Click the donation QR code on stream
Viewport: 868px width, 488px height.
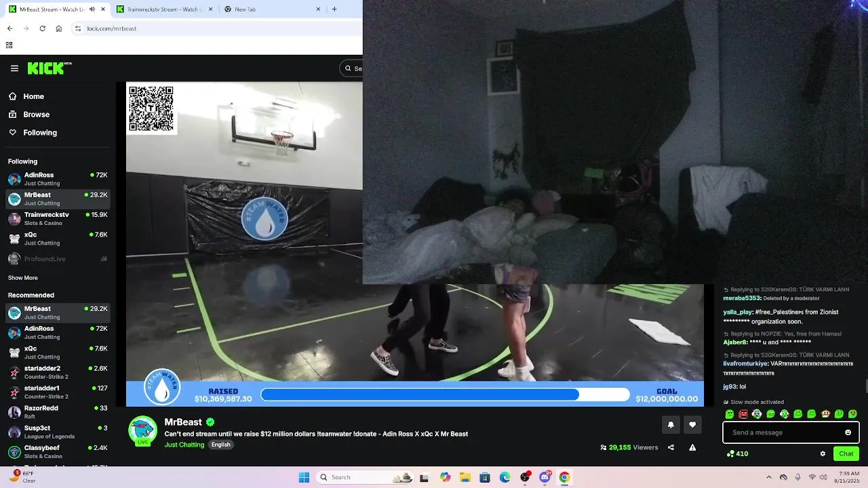pos(151,108)
